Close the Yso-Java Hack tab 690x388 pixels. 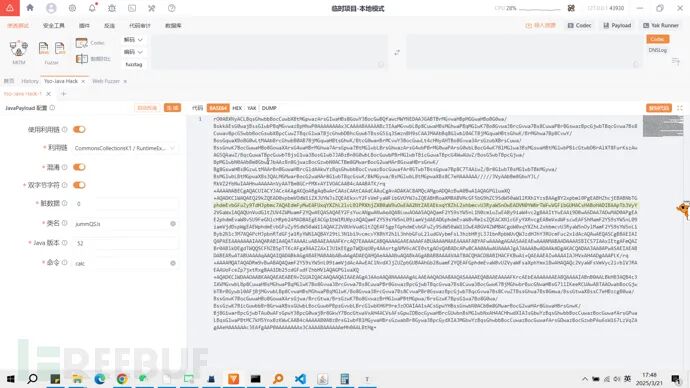tap(83, 81)
